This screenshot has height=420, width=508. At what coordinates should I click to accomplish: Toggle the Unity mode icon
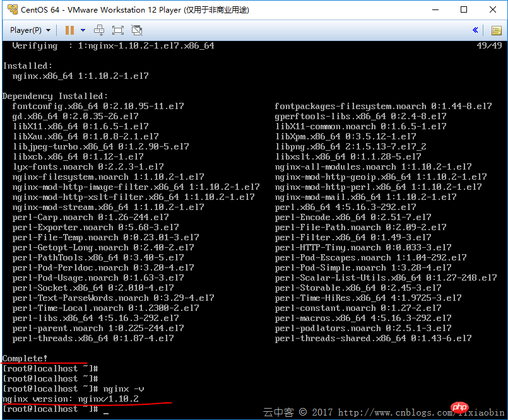coord(137,30)
